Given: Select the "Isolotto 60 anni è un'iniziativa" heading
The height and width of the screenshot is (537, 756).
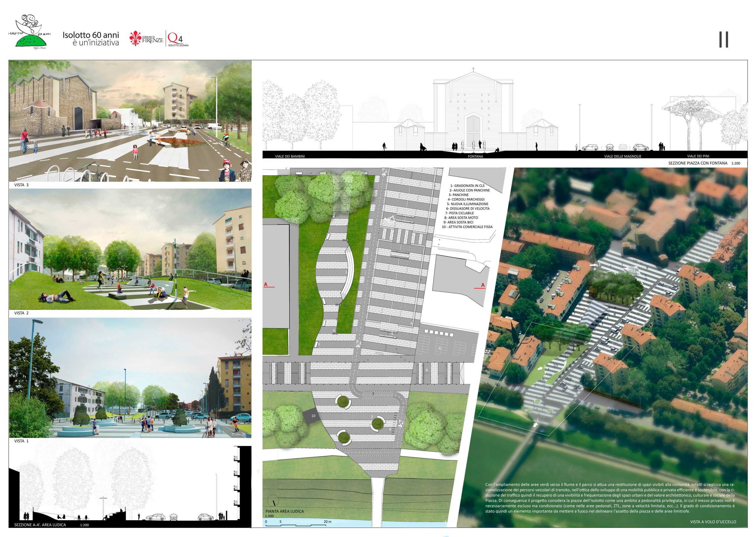Looking at the screenshot, I should (91, 39).
